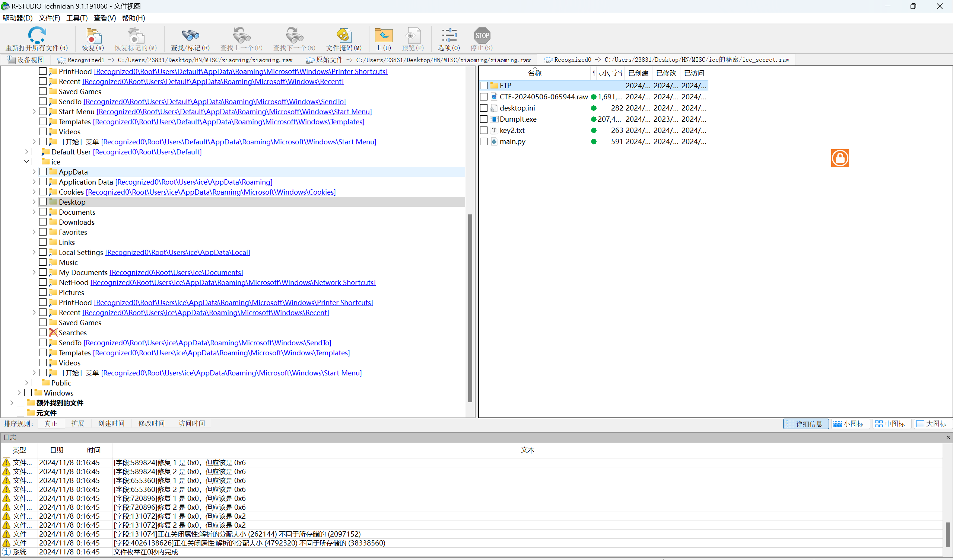Check the FTP folder checkbox
953x560 pixels.
484,86
